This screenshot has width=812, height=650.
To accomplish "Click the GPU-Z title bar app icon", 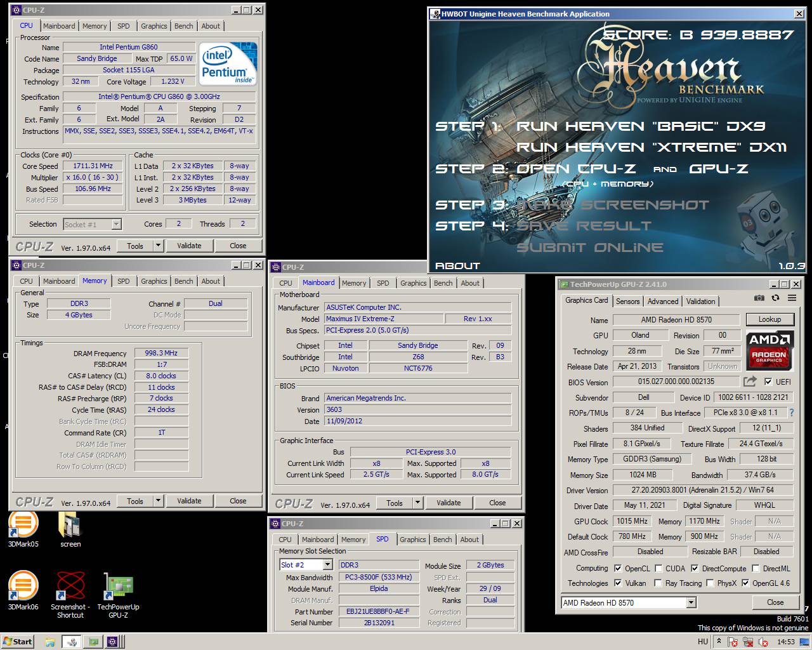I will pyautogui.click(x=563, y=284).
